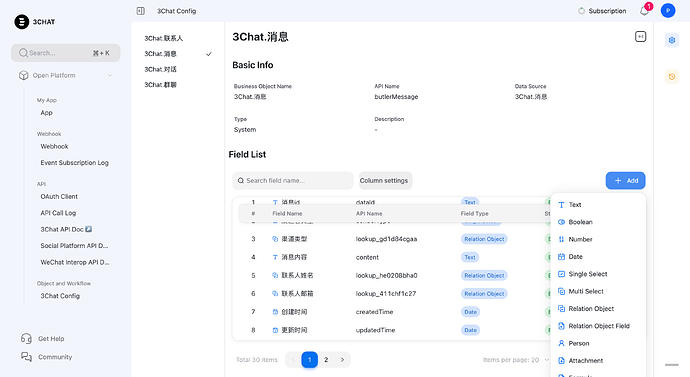Click the 3CHAT logo icon
Screen dimensions: 690x377
click(x=22, y=22)
